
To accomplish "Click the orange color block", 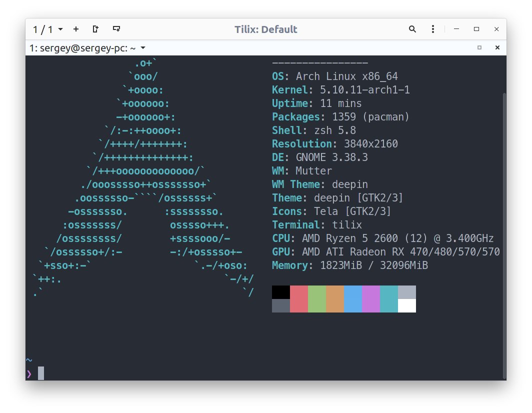I will 335,299.
